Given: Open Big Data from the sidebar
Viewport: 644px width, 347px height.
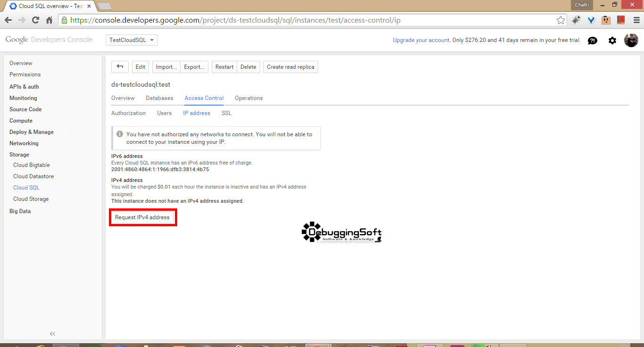Looking at the screenshot, I should click(x=20, y=211).
